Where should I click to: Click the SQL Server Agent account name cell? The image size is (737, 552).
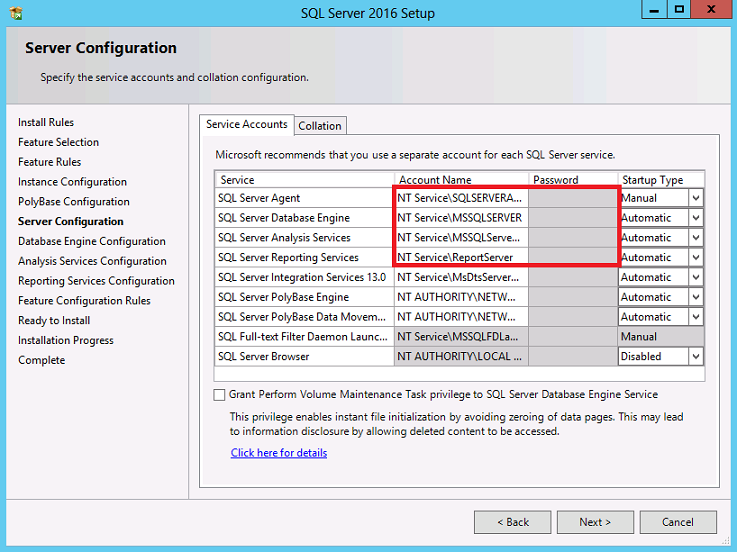tap(461, 198)
